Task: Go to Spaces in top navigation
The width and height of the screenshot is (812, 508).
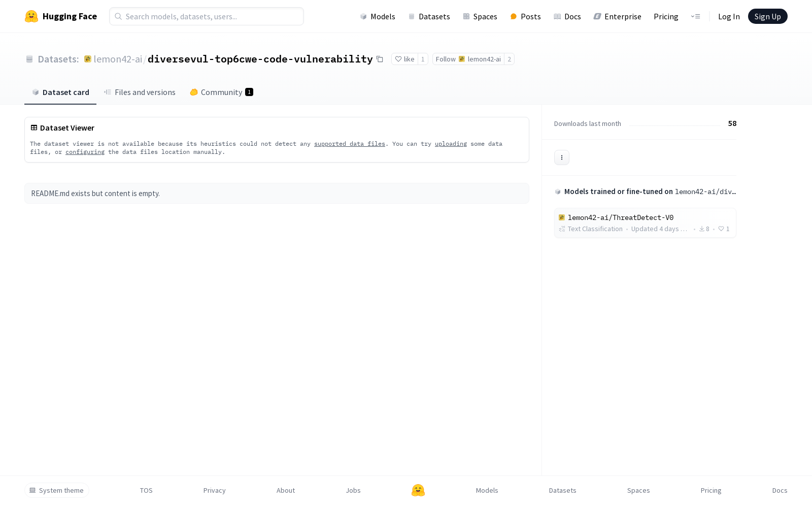Action: [480, 16]
